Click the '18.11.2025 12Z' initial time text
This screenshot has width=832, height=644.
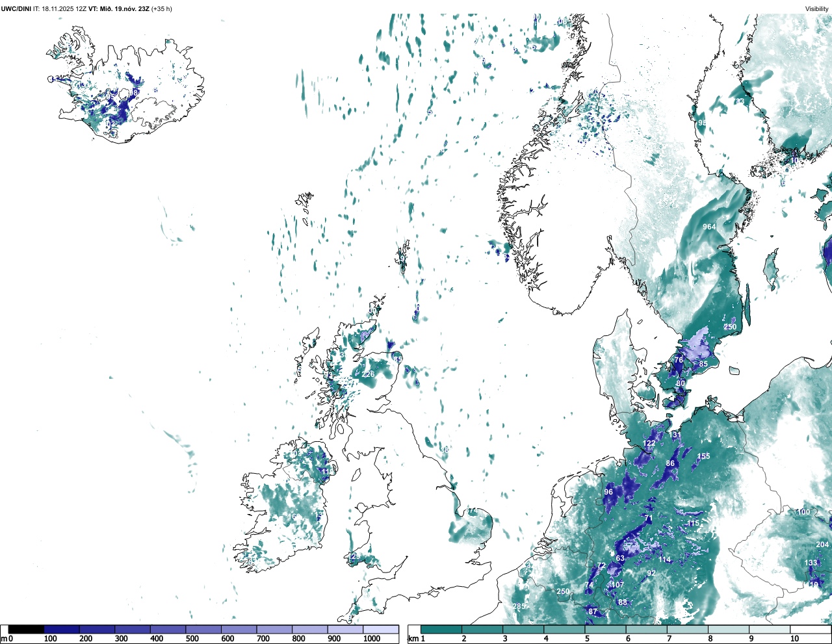[64, 8]
